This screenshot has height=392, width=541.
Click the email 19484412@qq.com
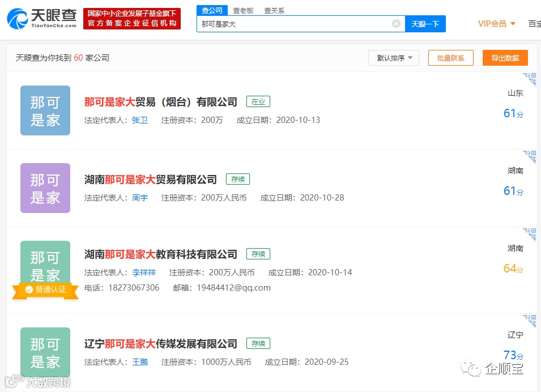[x=233, y=288]
